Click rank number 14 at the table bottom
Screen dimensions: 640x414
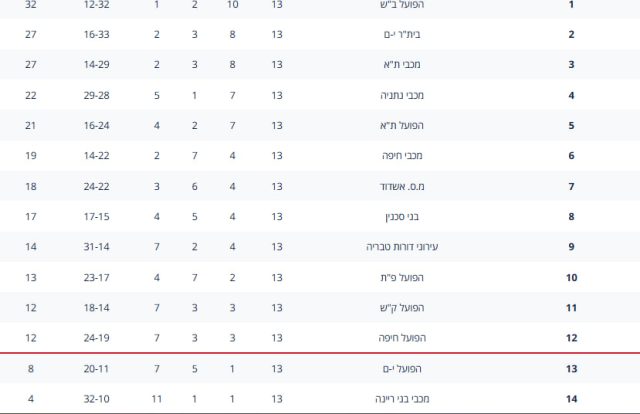pyautogui.click(x=571, y=399)
